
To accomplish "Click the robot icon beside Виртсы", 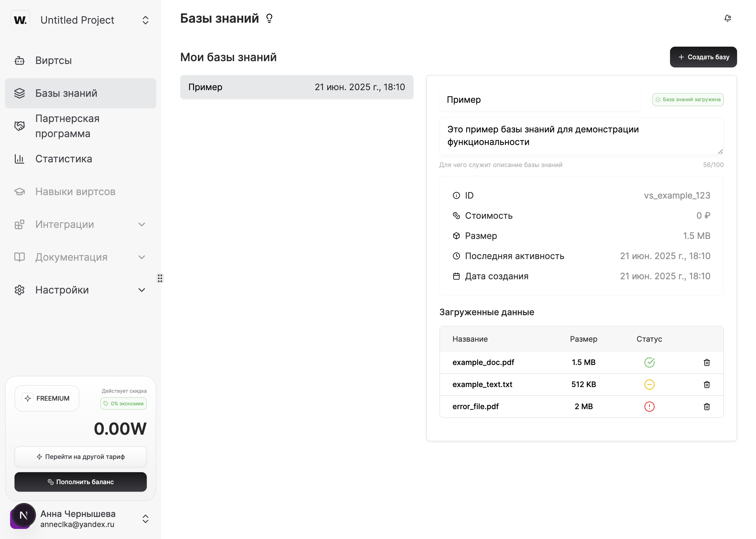I will pos(20,61).
